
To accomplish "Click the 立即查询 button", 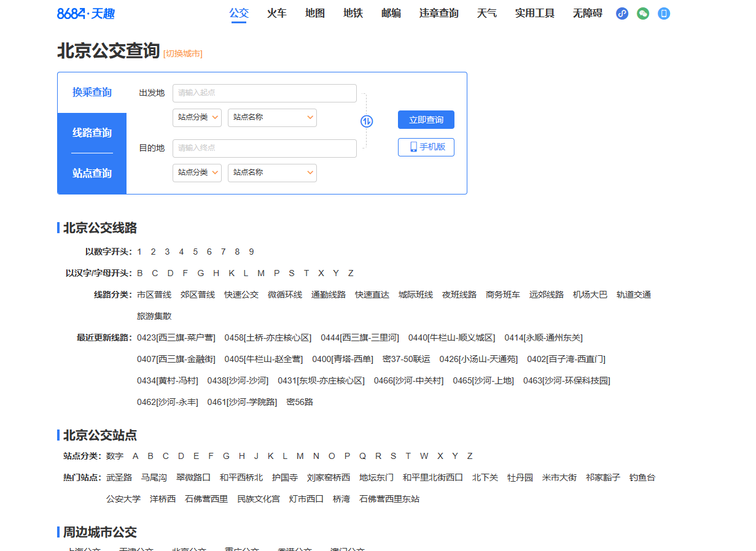I will pos(426,120).
